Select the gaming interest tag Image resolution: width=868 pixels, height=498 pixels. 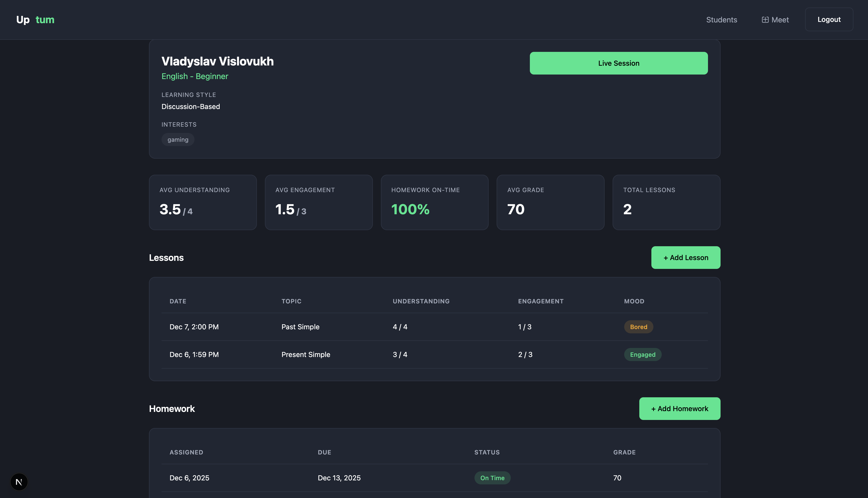178,139
